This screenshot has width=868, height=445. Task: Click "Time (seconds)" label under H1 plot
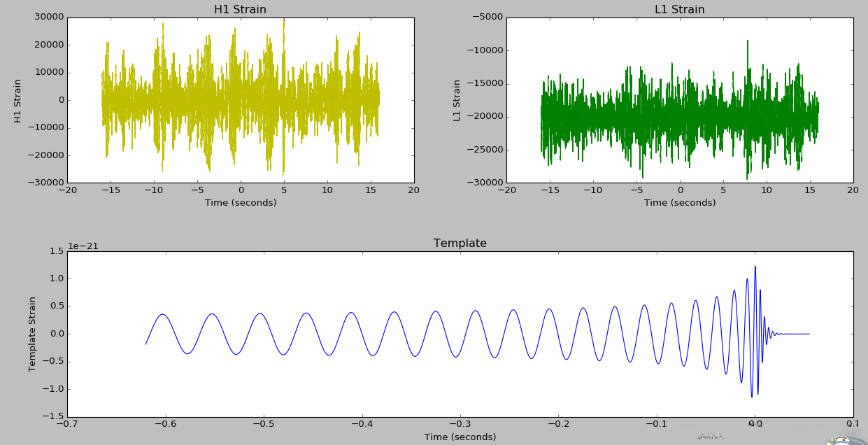(x=241, y=203)
